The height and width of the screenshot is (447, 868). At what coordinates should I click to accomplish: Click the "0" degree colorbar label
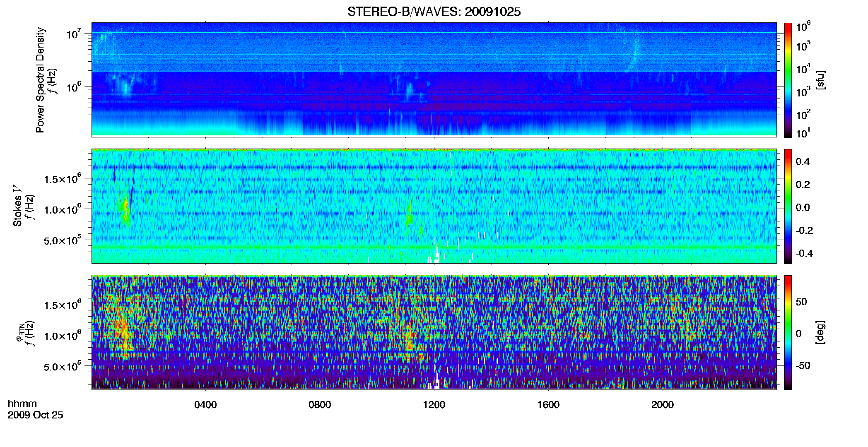(x=798, y=334)
